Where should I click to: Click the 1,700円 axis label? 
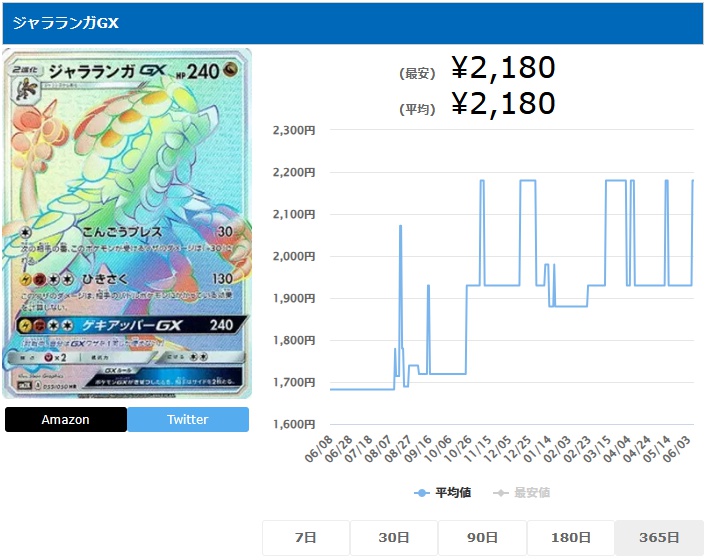294,383
